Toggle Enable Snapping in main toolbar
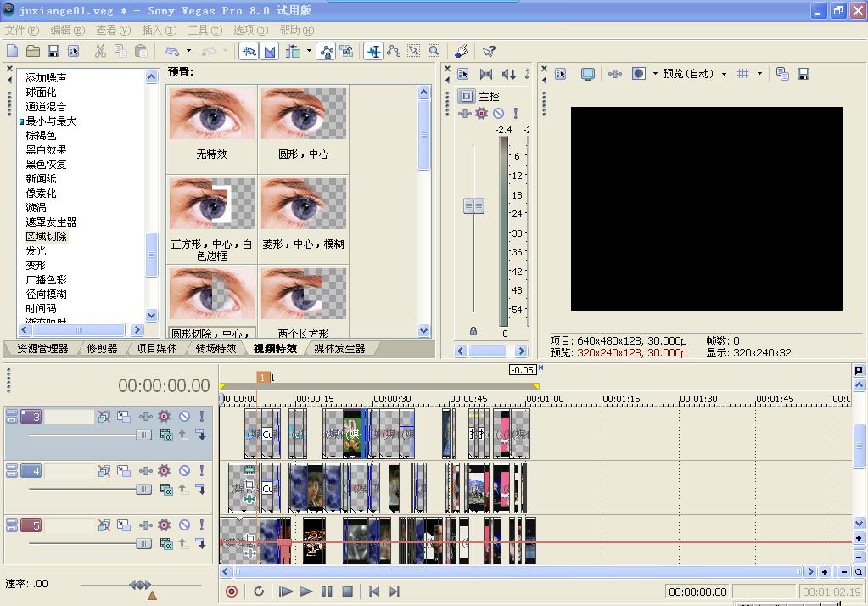868x606 pixels. 249,52
